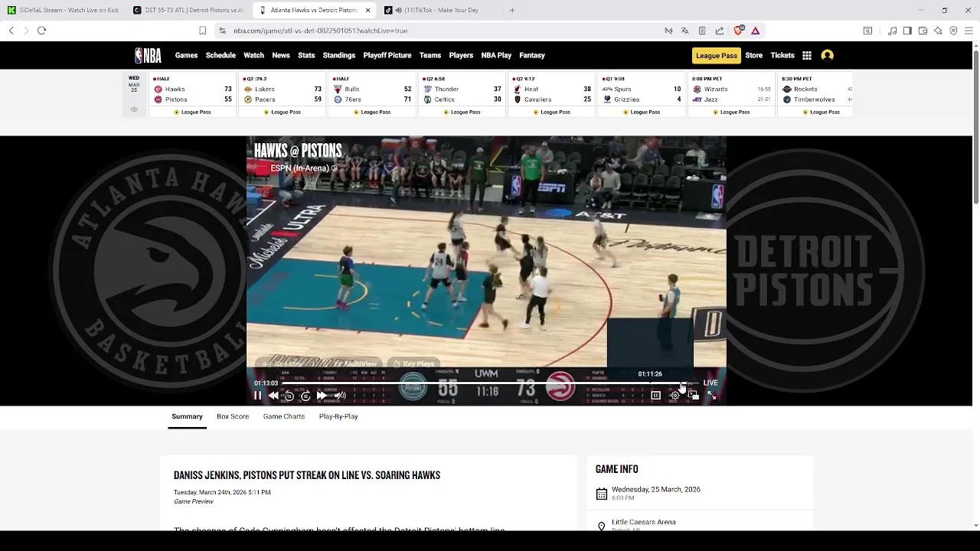Click the share page icon in address bar
Image resolution: width=980 pixels, height=551 pixels.
point(720,31)
